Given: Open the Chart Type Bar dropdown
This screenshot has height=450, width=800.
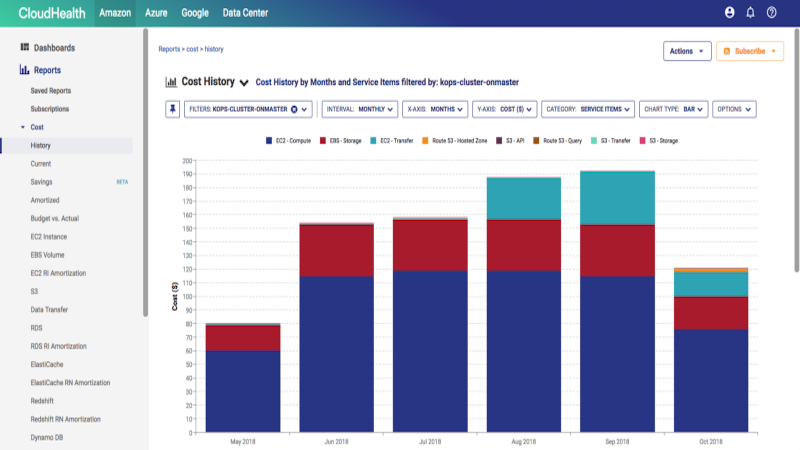Looking at the screenshot, I should click(673, 109).
